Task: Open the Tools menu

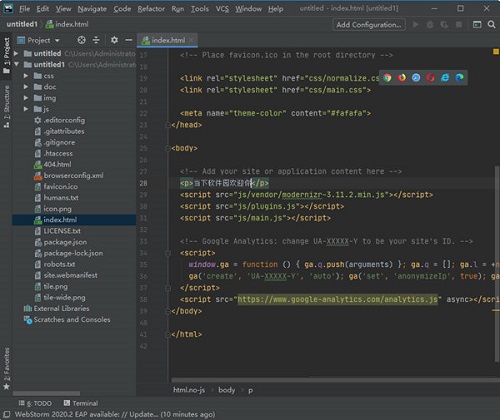Action: click(x=200, y=9)
